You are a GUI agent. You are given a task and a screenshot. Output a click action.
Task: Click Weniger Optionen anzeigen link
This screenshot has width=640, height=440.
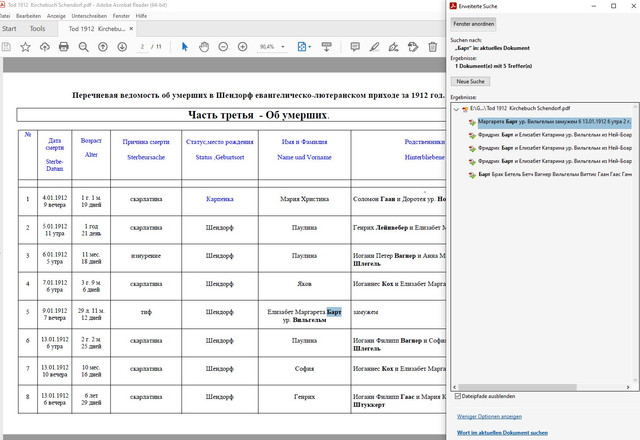click(489, 417)
